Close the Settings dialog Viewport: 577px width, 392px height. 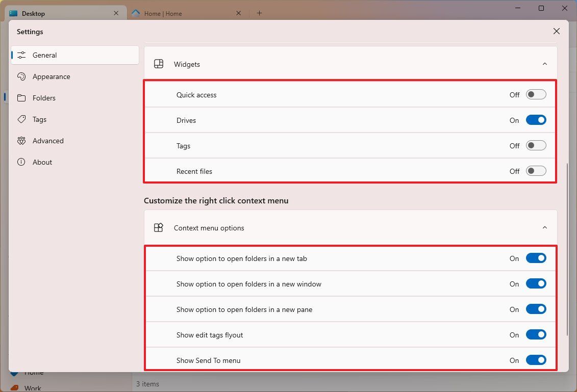coord(556,31)
